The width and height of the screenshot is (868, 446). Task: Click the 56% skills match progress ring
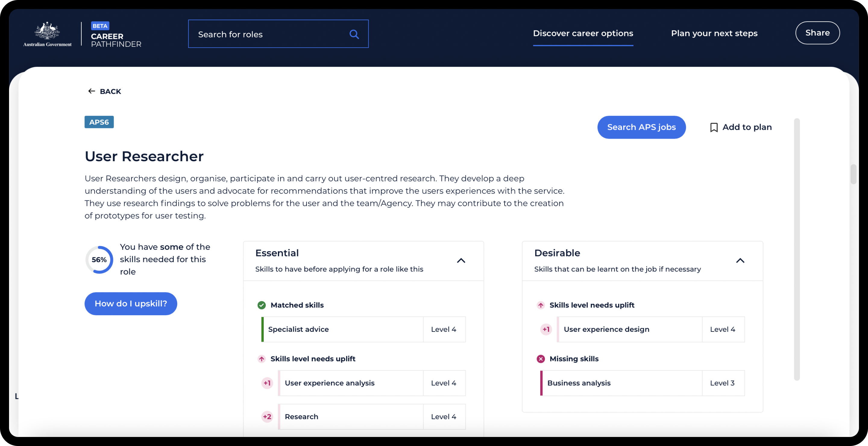pyautogui.click(x=99, y=260)
